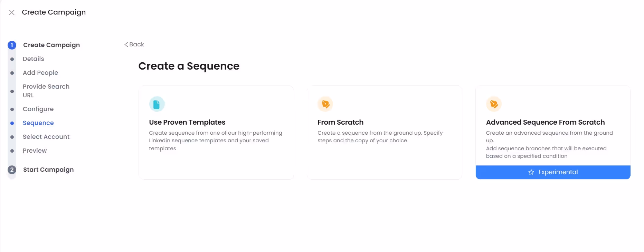Viewport: 644px width, 252px height.
Task: Click the step indicator 1 beside Create Campaign
Action: 12,45
